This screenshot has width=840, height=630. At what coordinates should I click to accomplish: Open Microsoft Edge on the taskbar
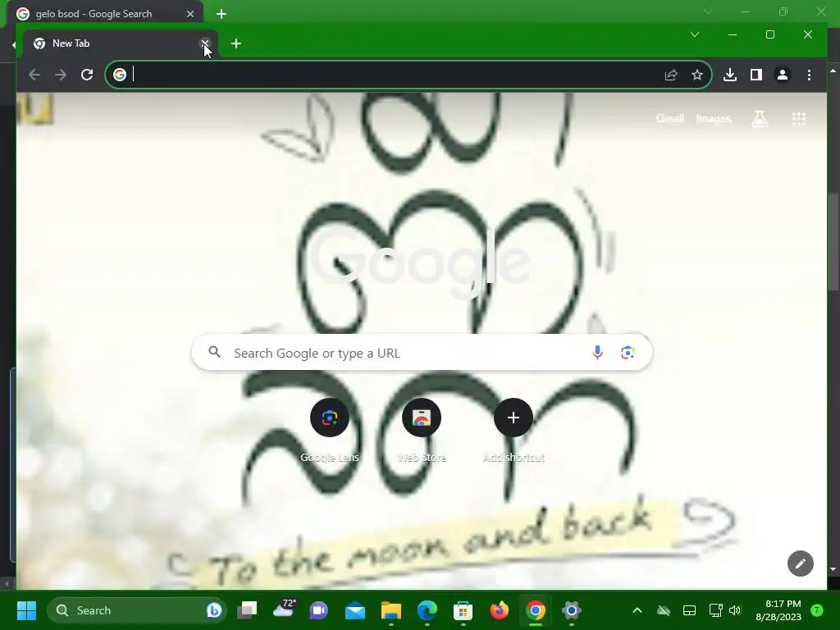click(x=427, y=610)
